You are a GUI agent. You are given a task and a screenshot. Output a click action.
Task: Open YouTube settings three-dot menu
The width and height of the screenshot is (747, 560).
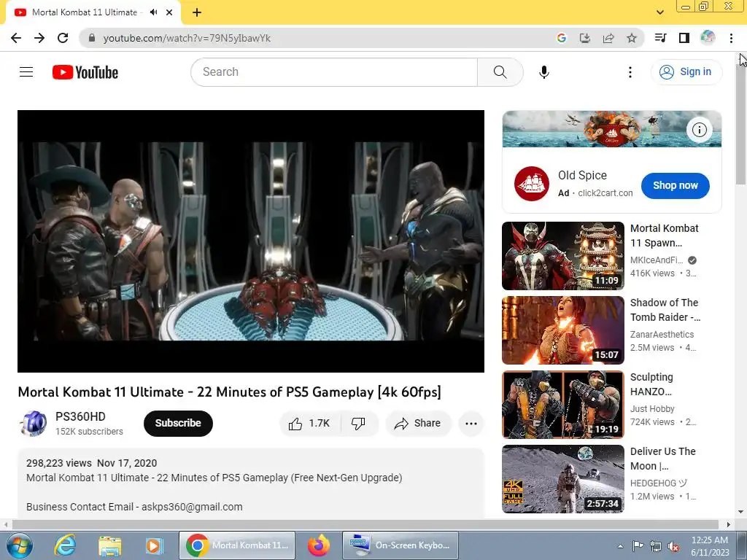pos(630,72)
